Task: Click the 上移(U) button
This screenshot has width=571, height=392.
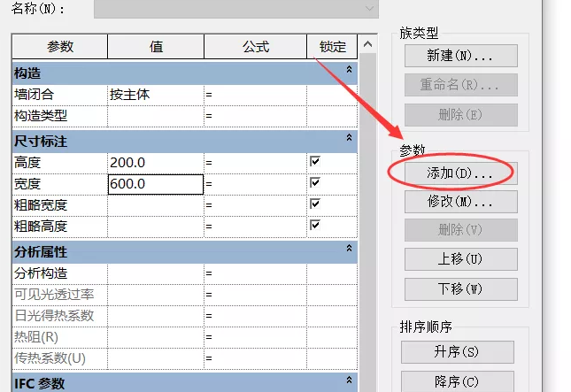Action: click(460, 259)
